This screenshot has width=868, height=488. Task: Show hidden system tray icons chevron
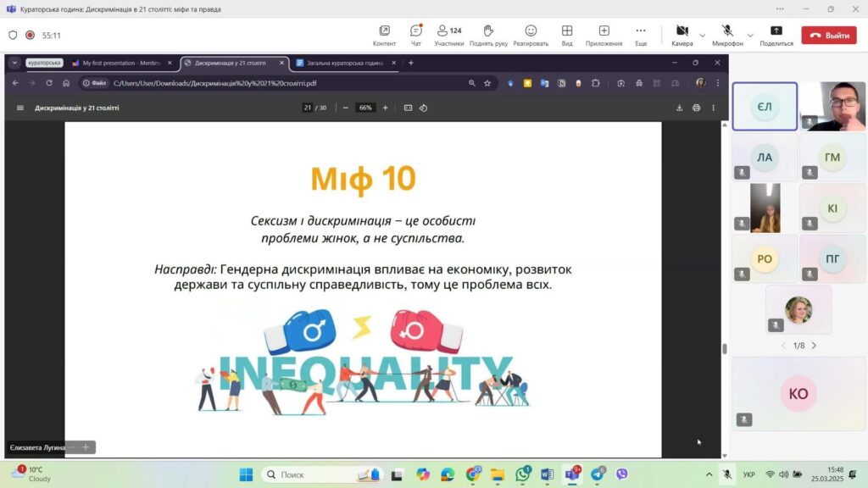[x=709, y=474]
